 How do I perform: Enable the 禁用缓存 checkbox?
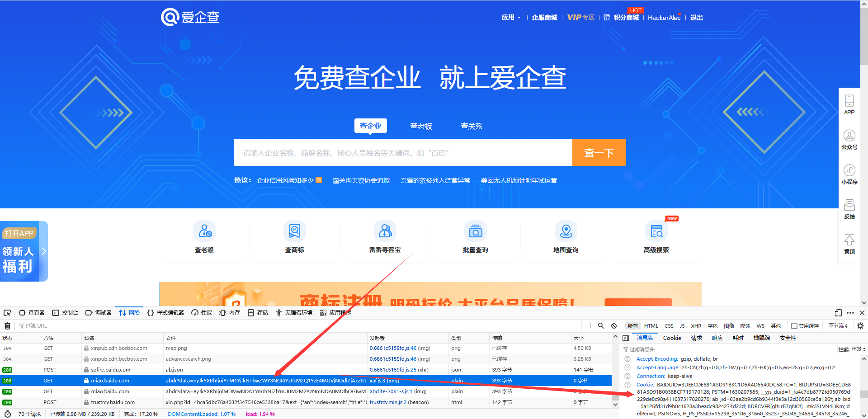point(794,326)
